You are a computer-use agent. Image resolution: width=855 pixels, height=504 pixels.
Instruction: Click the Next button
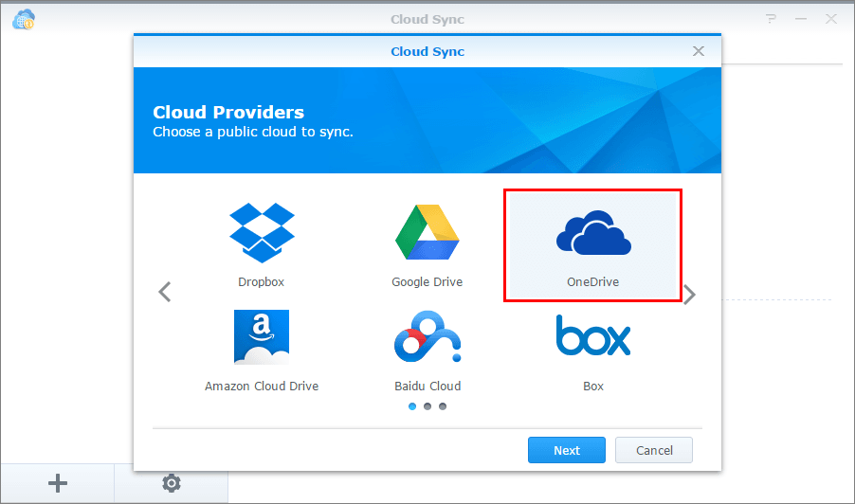click(567, 450)
